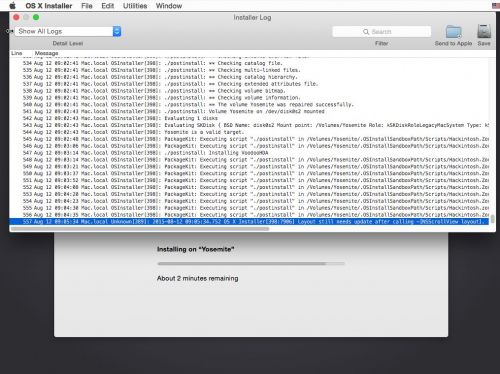Screen dimensions: 500x374
Task: Click the Installer Log window title
Action: [x=252, y=17]
